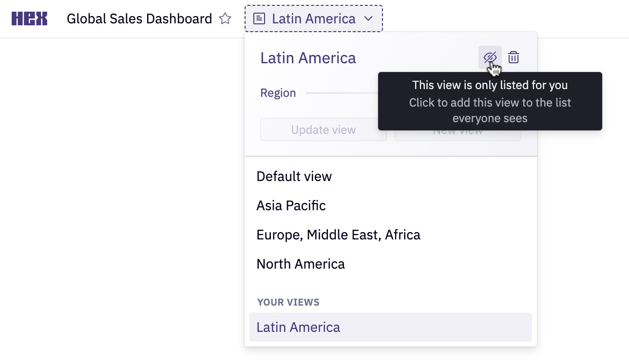Click the document icon beside Latin America selector
The image size is (629, 364).
[258, 18]
